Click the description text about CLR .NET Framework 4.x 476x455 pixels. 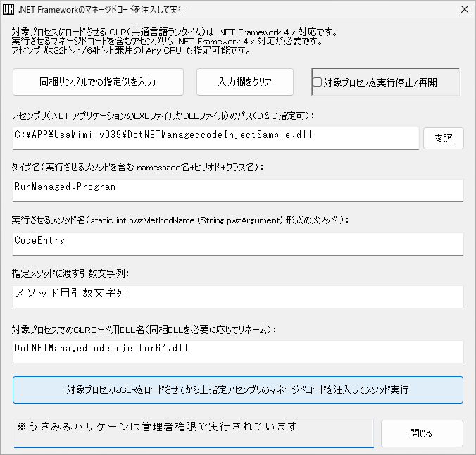tap(175, 32)
